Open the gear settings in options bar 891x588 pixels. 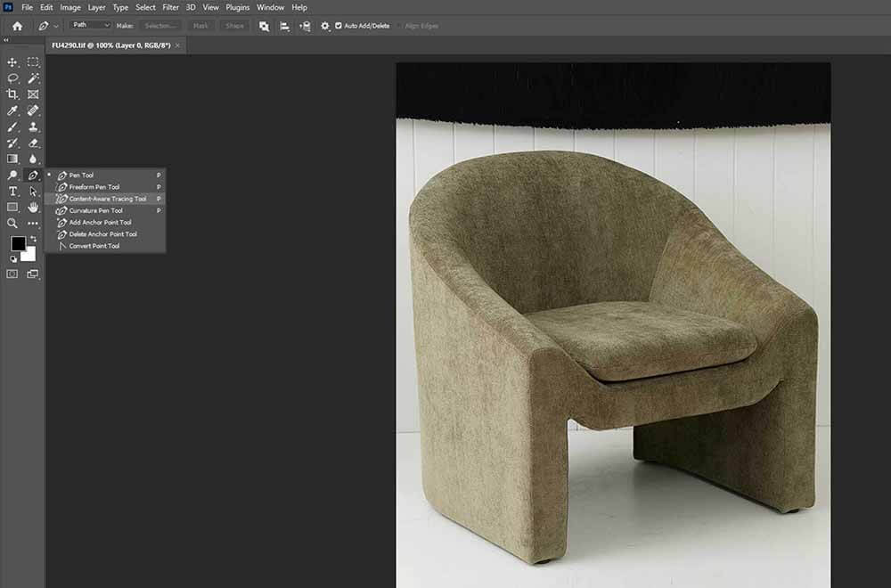325,26
